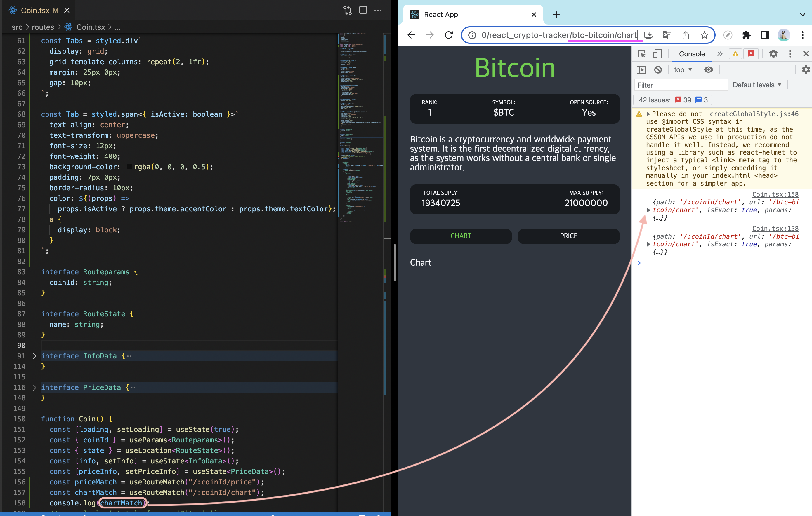This screenshot has width=812, height=516.
Task: Switch to the PRICE tab
Action: click(568, 236)
